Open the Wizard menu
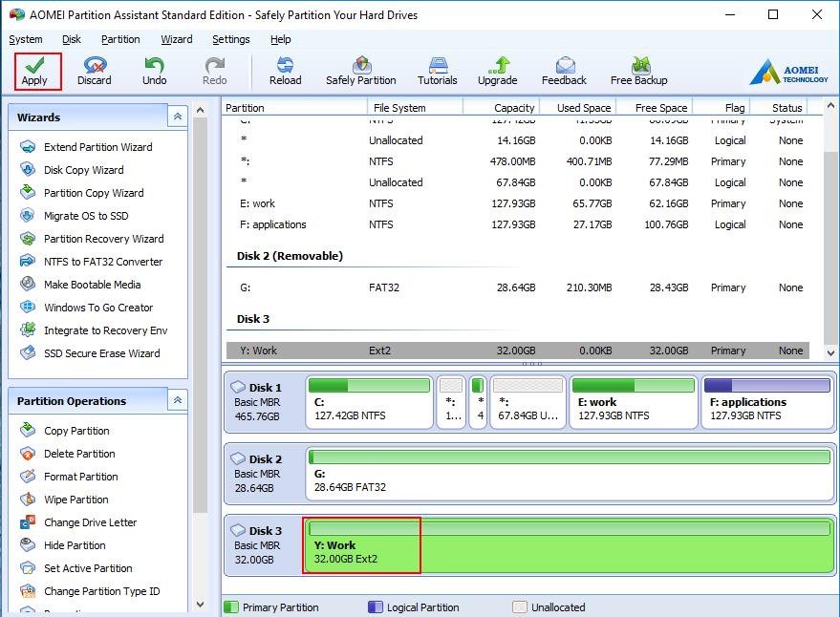The image size is (840, 617). pos(176,39)
